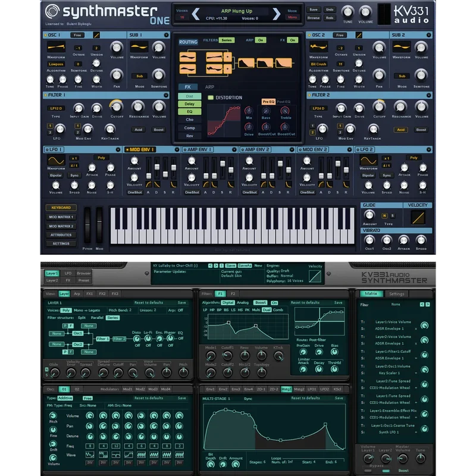This screenshot has height=476, width=476.
Task: Click OSC 1 keytrack curve icon beside Free
Action: point(96,35)
